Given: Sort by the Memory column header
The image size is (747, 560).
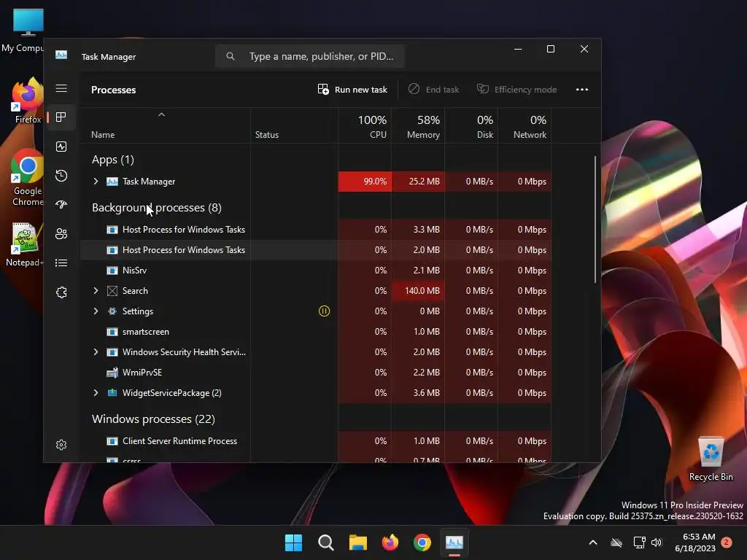Looking at the screenshot, I should pyautogui.click(x=418, y=125).
